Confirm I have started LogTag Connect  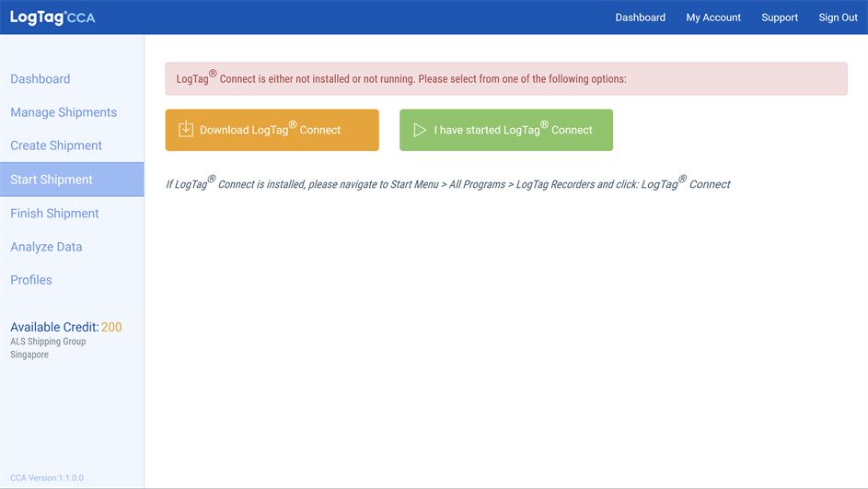[506, 130]
